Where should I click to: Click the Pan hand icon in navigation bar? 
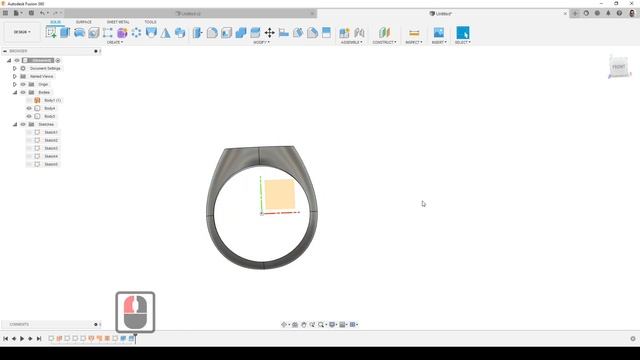(x=304, y=324)
